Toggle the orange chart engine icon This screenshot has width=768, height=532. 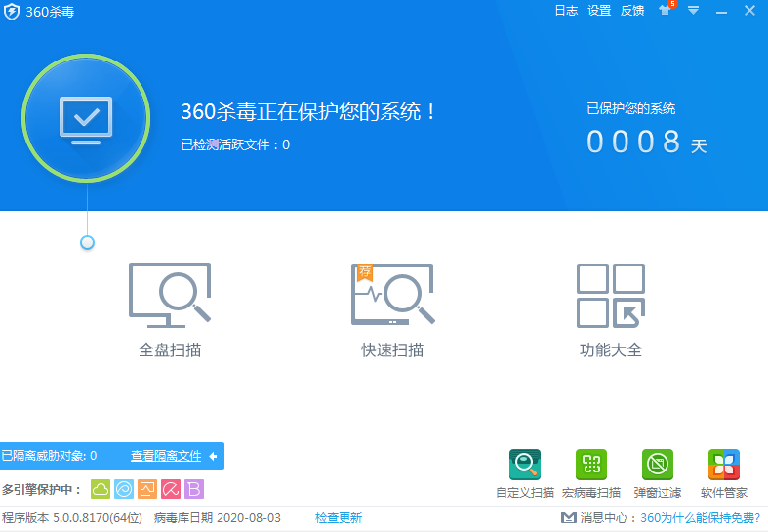[x=147, y=489]
